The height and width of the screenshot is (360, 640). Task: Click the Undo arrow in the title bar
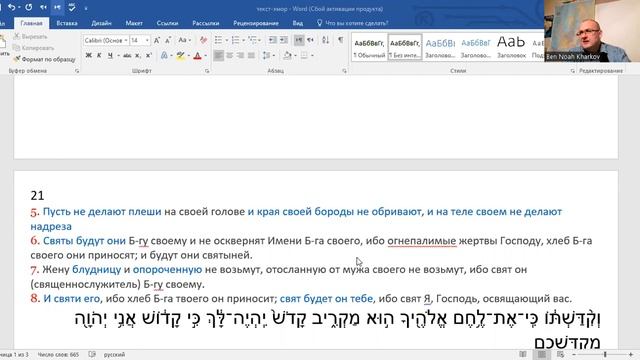(x=11, y=7)
